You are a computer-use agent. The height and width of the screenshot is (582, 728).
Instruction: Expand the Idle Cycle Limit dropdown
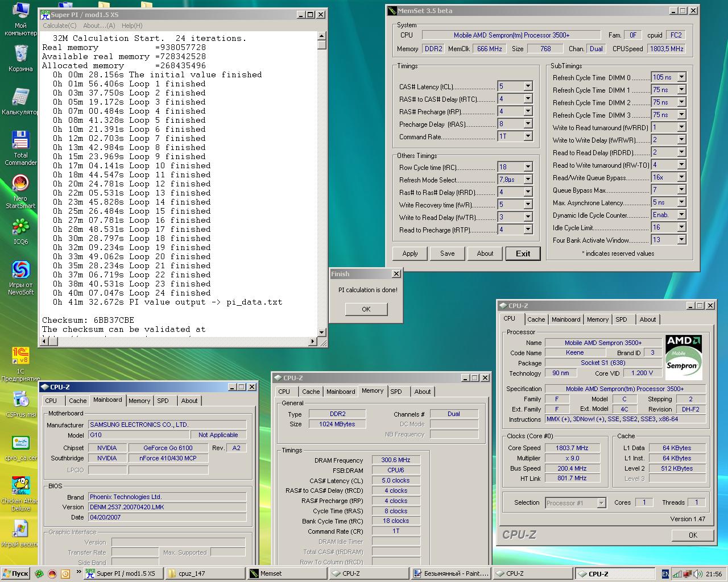pyautogui.click(x=681, y=227)
